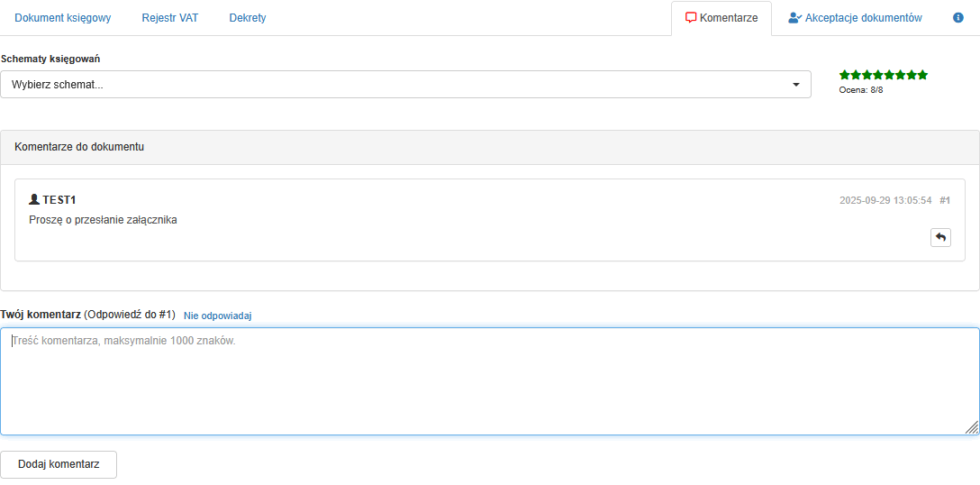Viewport: 980px width, 485px height.
Task: Click the caret arrow of the schemat dropdown
Action: click(x=796, y=85)
